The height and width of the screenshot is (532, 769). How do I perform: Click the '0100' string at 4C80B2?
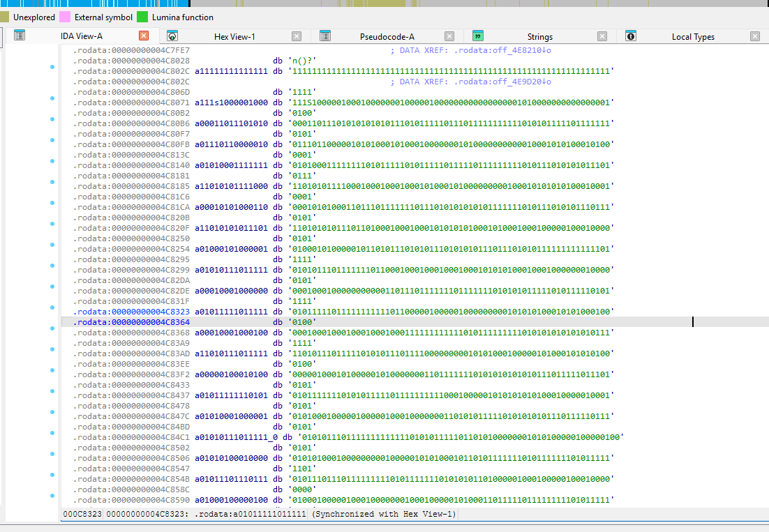pos(302,113)
